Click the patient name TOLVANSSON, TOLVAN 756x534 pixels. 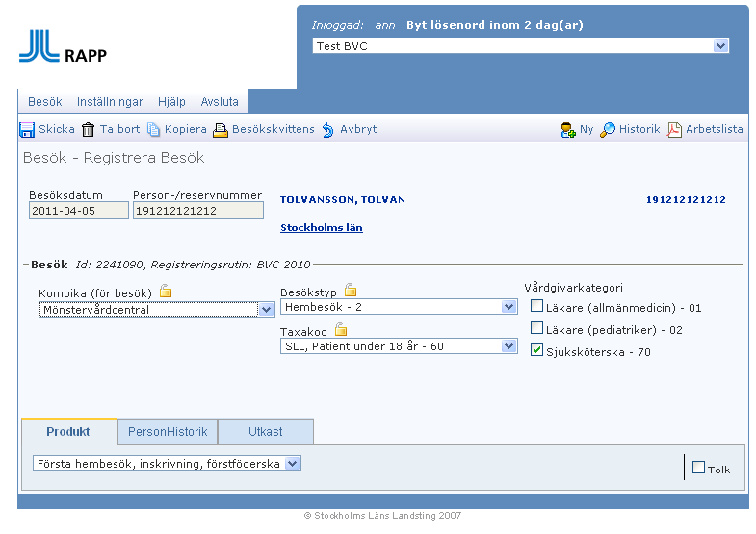click(x=343, y=200)
